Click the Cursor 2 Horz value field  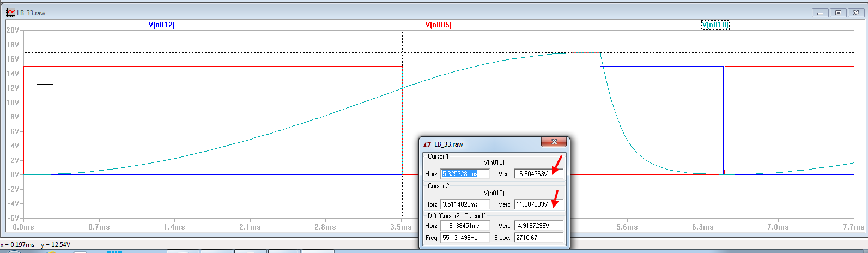coord(465,204)
